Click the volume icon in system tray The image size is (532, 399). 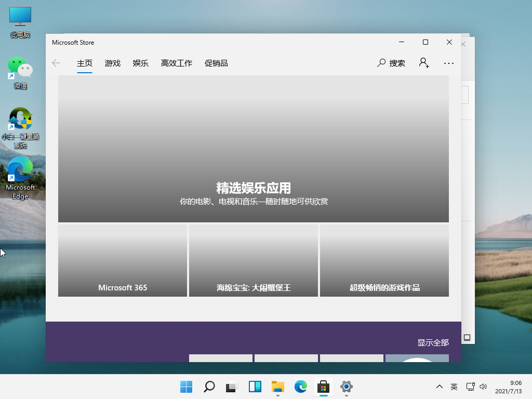click(x=483, y=387)
